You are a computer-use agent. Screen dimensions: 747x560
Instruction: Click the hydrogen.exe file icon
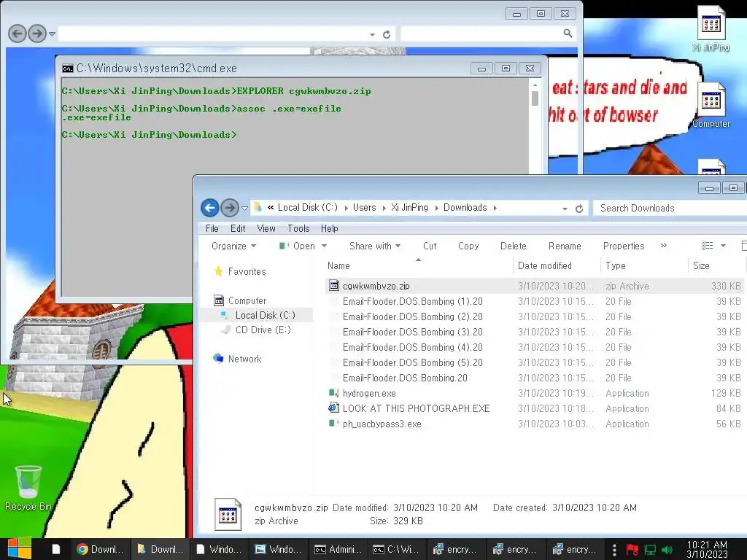click(334, 393)
